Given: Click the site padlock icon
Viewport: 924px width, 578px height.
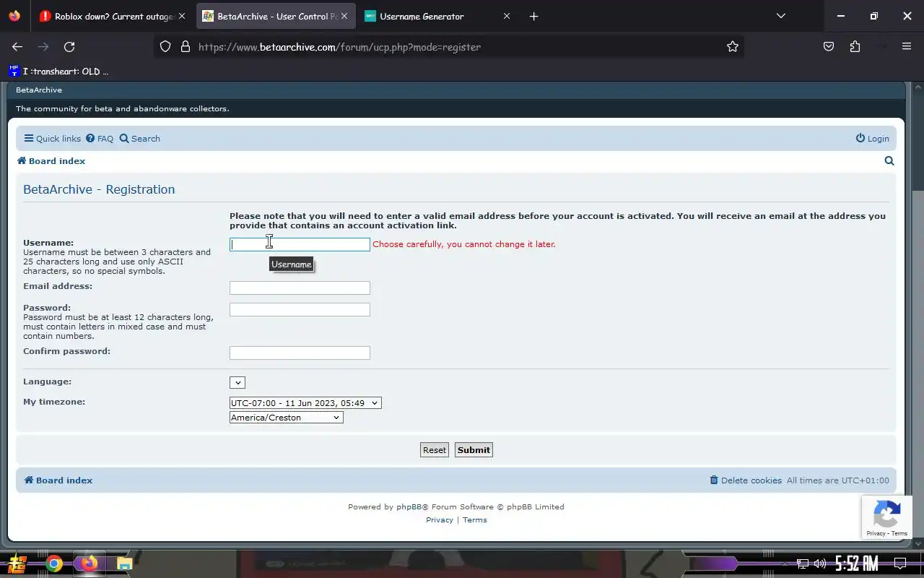Looking at the screenshot, I should pyautogui.click(x=186, y=47).
